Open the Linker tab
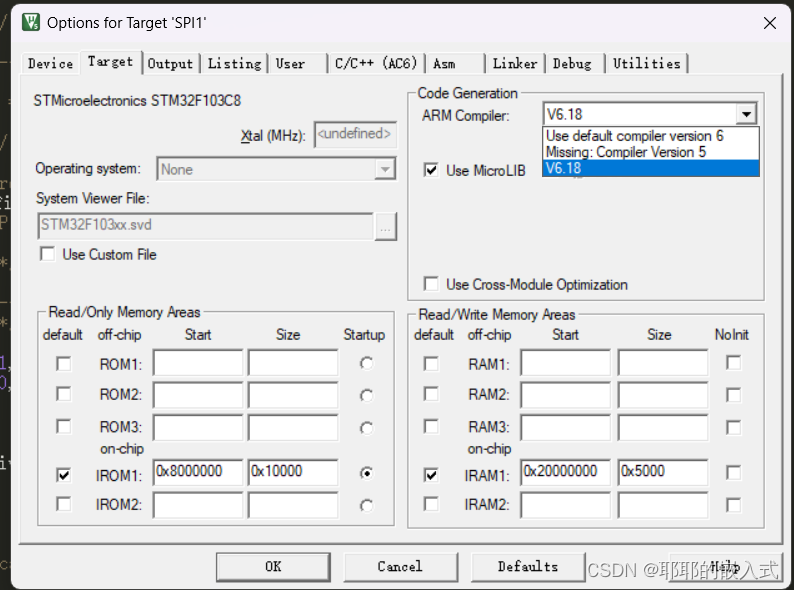Image resolution: width=794 pixels, height=590 pixels. pyautogui.click(x=515, y=64)
